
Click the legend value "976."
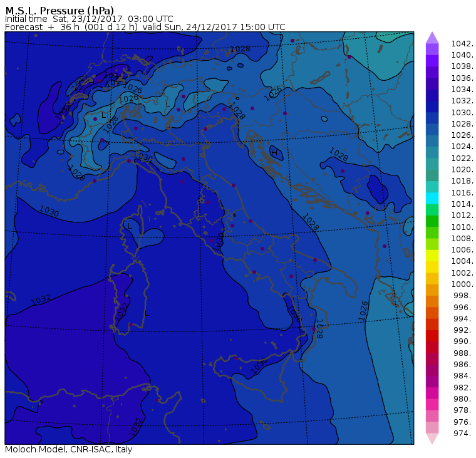pyautogui.click(x=463, y=422)
